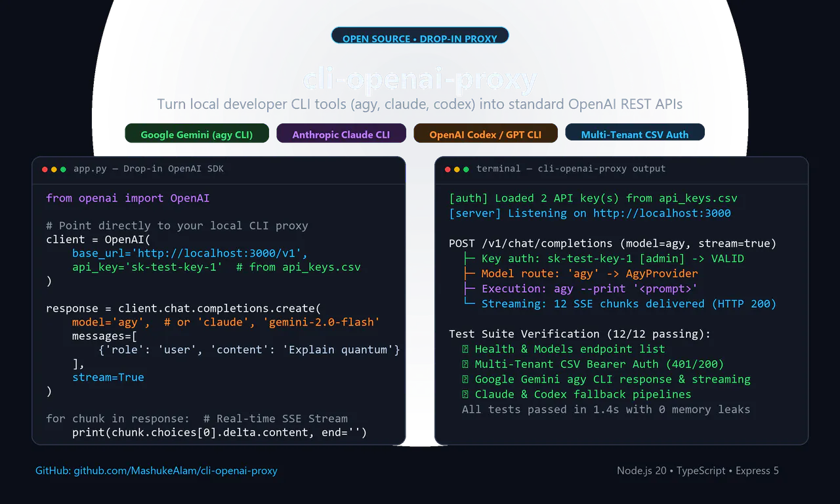Click 'Multi-Tenant CSV Bearer Auth (401/200)' result
This screenshot has width=840, height=504.
click(593, 364)
